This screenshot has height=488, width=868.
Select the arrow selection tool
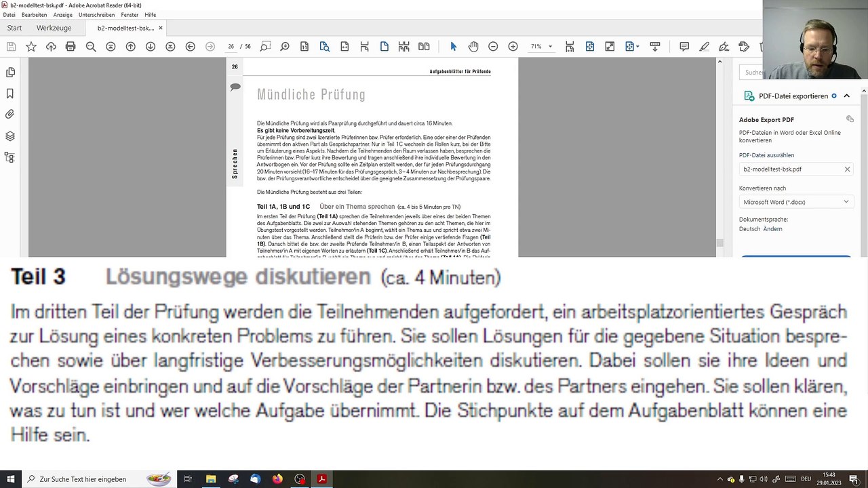(454, 46)
